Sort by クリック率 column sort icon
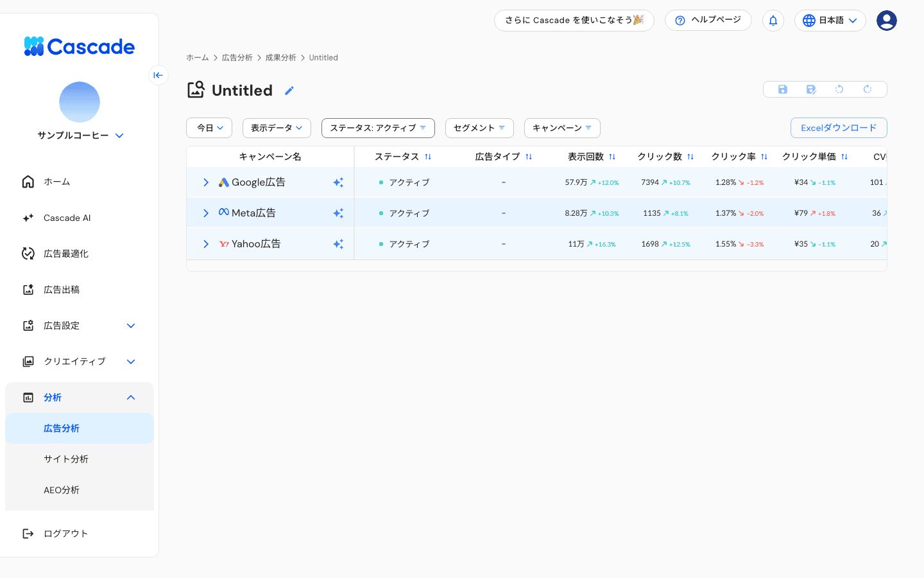Viewport: 924px width, 578px height. 764,157
